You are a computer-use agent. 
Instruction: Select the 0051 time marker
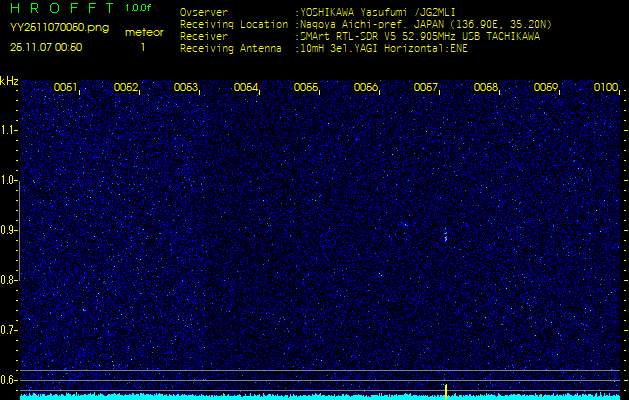click(x=66, y=88)
